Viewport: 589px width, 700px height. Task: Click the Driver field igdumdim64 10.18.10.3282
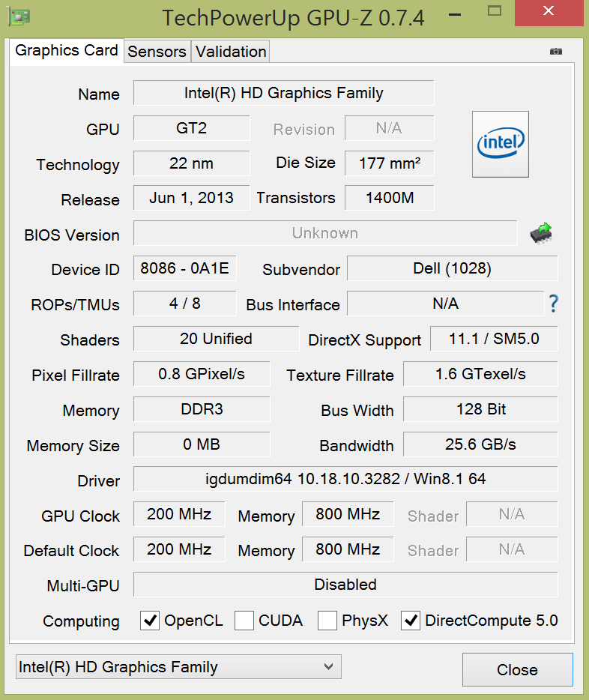point(345,479)
